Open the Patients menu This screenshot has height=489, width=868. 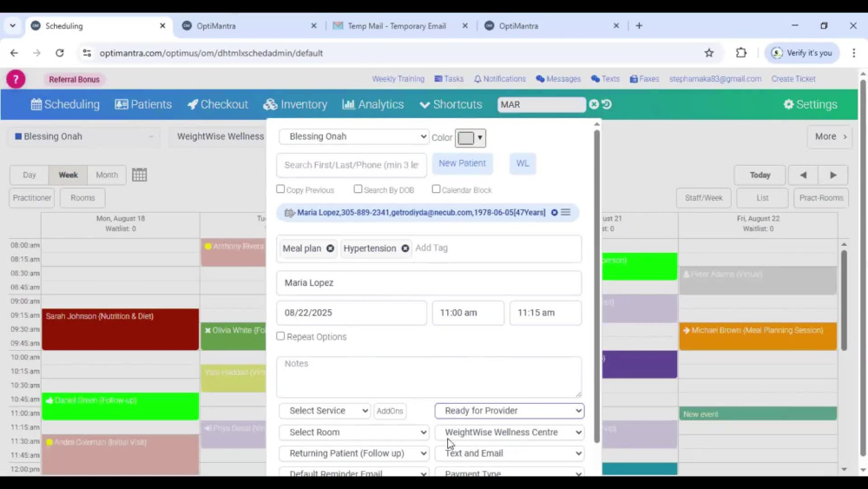pyautogui.click(x=143, y=104)
